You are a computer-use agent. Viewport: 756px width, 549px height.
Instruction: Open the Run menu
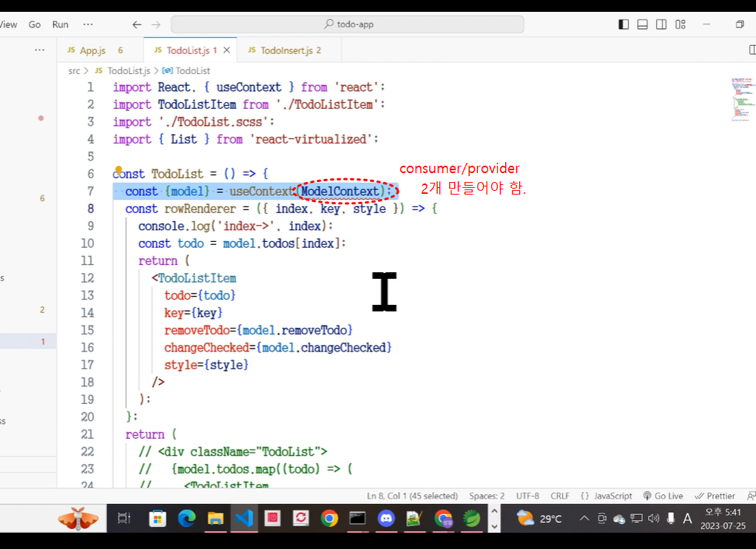60,24
